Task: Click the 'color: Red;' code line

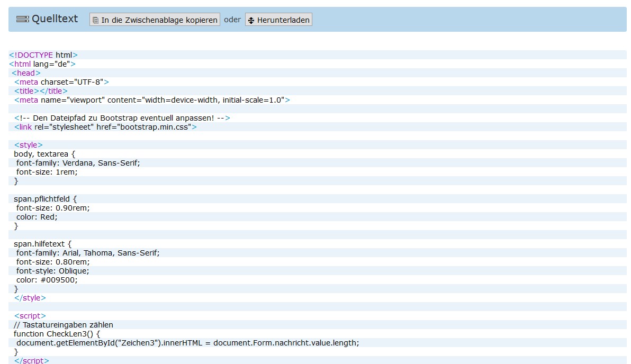Action: pos(37,217)
